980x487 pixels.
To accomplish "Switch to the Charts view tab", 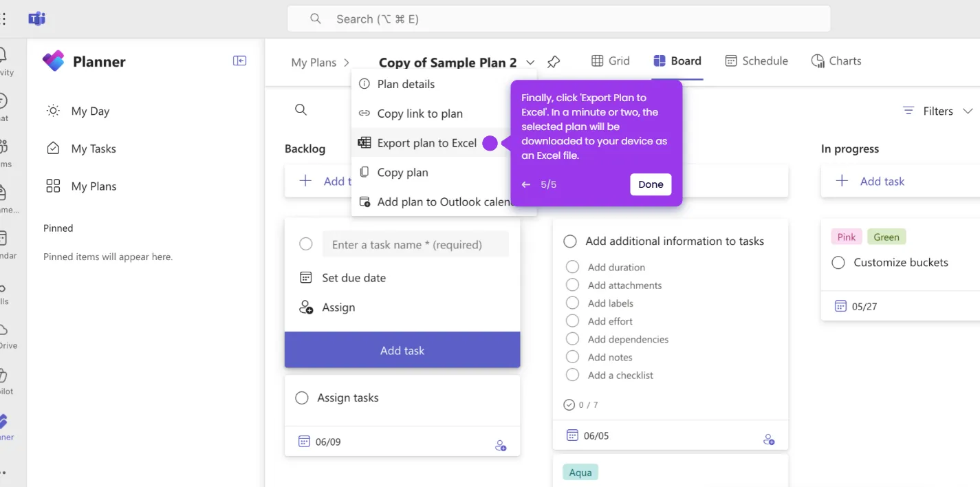I will 836,61.
